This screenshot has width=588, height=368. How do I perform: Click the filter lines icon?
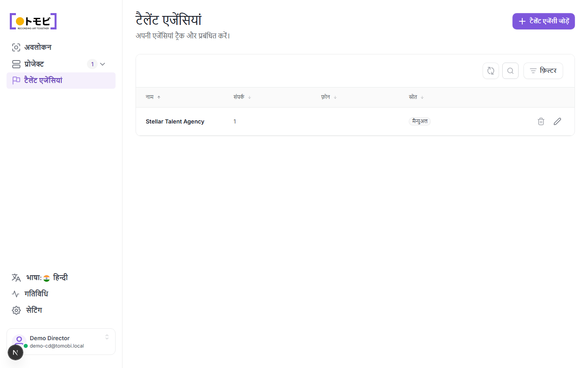(533, 71)
